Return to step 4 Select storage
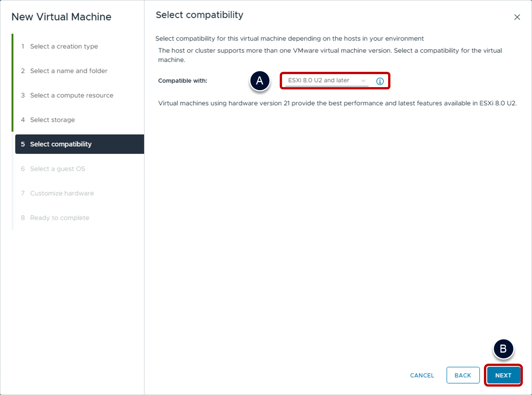The width and height of the screenshot is (532, 395). [x=52, y=120]
